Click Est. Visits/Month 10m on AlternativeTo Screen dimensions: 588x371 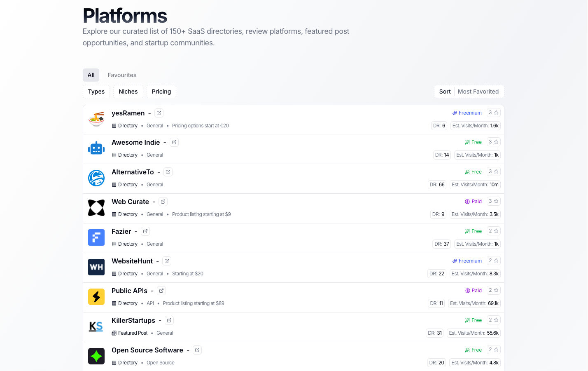coord(475,185)
